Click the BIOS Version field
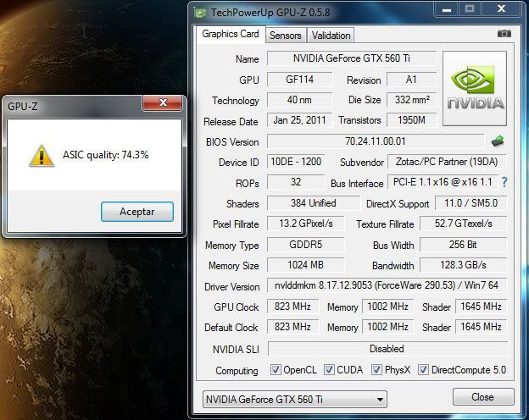This screenshot has height=420, width=529. tap(376, 141)
